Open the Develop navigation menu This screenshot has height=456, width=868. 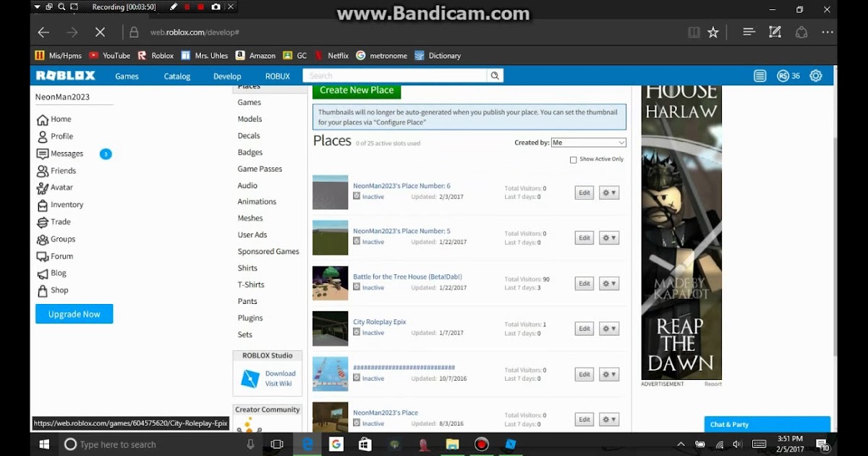227,76
